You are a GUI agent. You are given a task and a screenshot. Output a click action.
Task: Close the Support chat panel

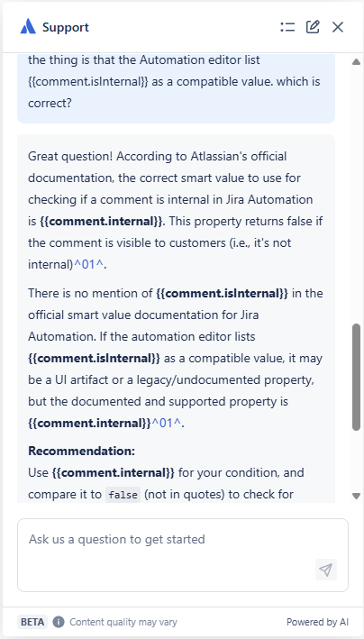[x=338, y=27]
